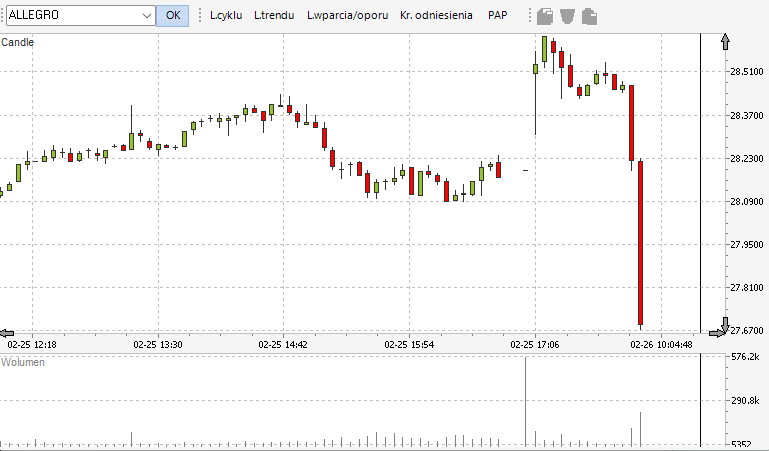Click the 27.6700 price axis label
Screen dimensions: 769x451
(x=747, y=331)
